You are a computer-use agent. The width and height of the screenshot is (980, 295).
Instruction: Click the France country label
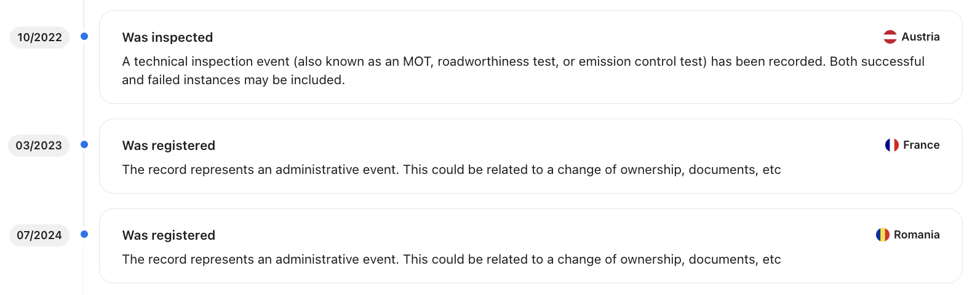pos(921,145)
